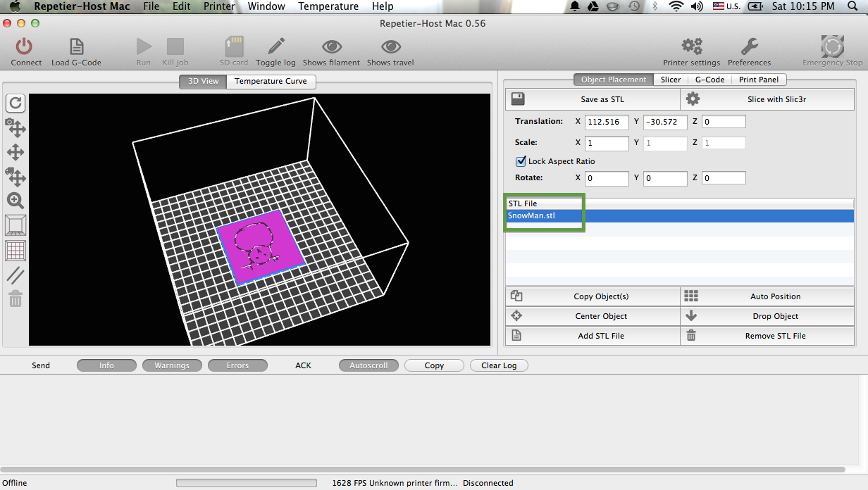Toggle the Shows filament eye icon
This screenshot has height=490, width=868.
(331, 47)
